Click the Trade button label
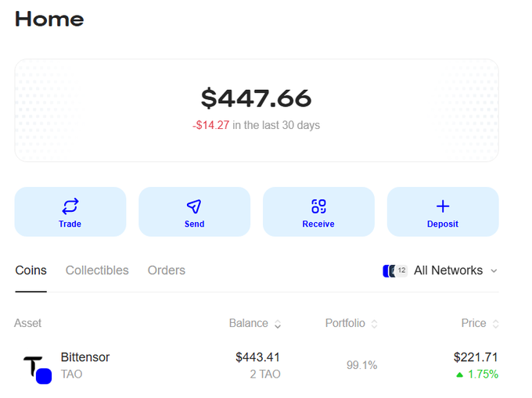This screenshot has width=532, height=398. tap(70, 224)
